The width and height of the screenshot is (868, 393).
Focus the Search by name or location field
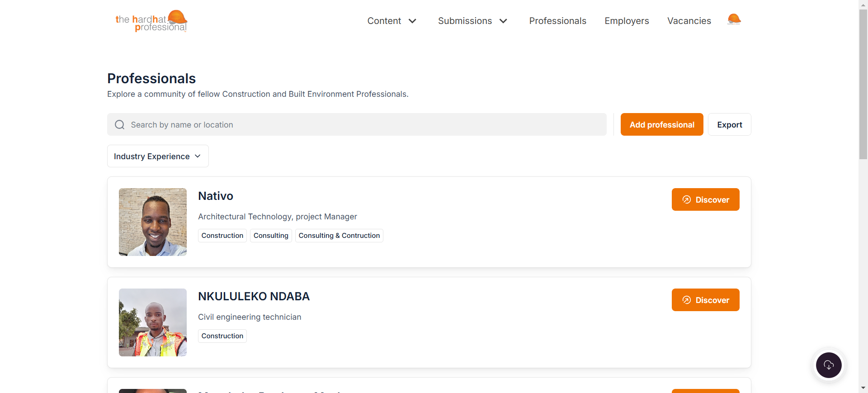pyautogui.click(x=357, y=124)
